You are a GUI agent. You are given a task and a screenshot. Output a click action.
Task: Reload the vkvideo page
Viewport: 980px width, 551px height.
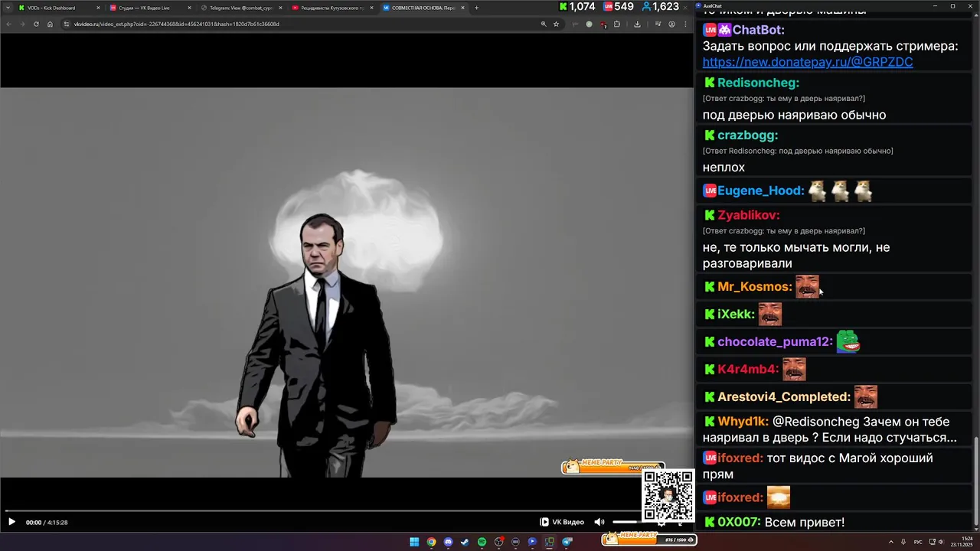(x=36, y=24)
